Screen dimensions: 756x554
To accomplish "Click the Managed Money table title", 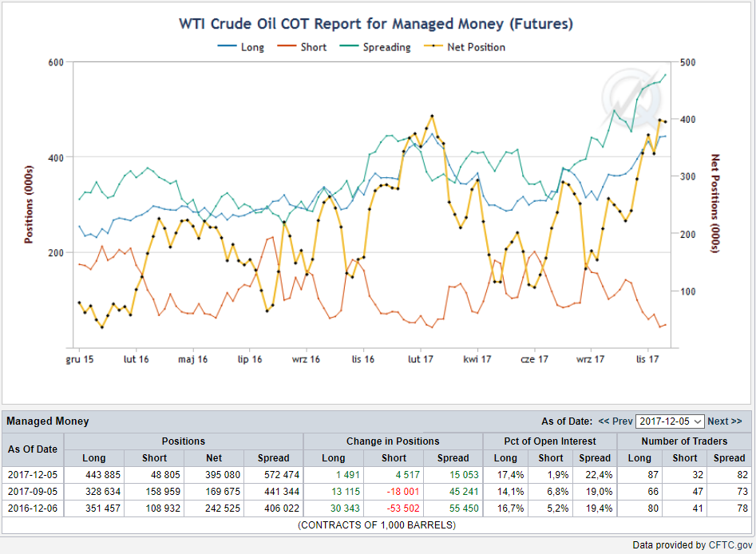I will pos(48,421).
